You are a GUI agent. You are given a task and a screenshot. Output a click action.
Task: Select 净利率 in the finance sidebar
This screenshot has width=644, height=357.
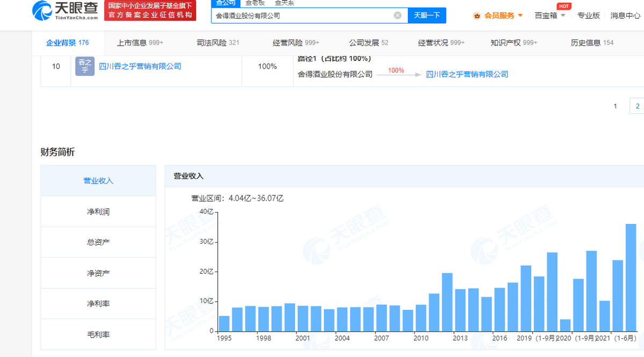point(98,303)
